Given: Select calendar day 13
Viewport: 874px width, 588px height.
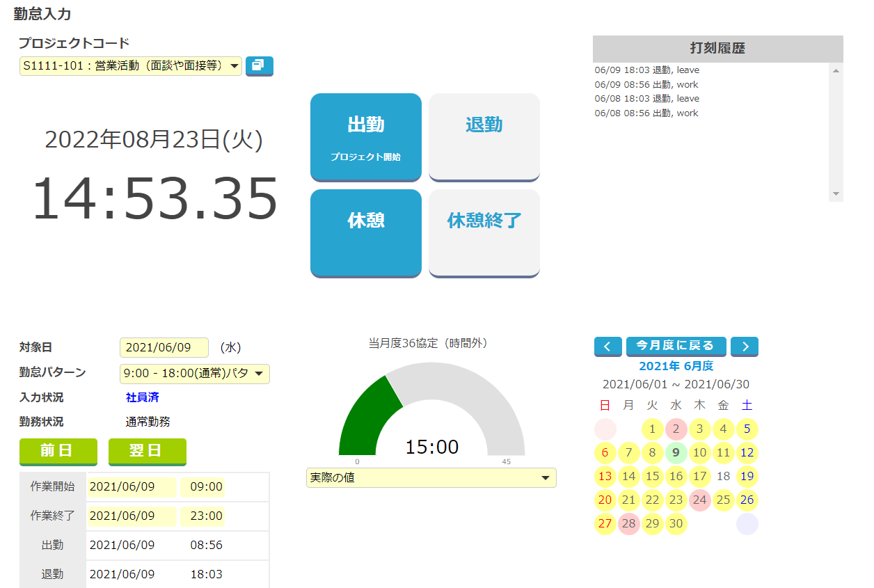Looking at the screenshot, I should [x=605, y=477].
